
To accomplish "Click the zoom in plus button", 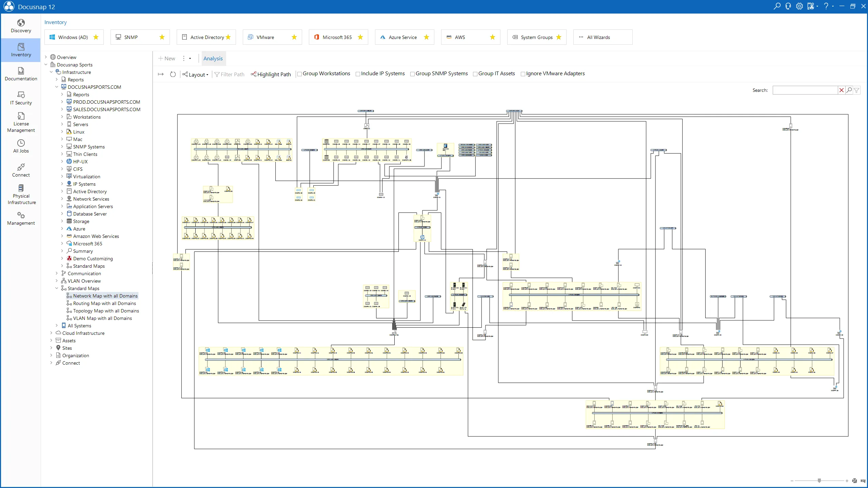I will point(847,481).
